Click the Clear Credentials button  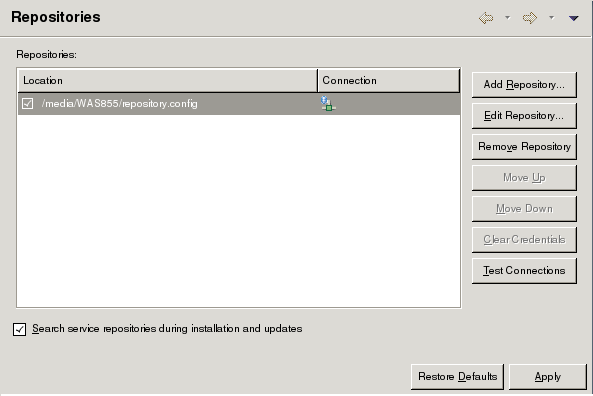click(524, 240)
